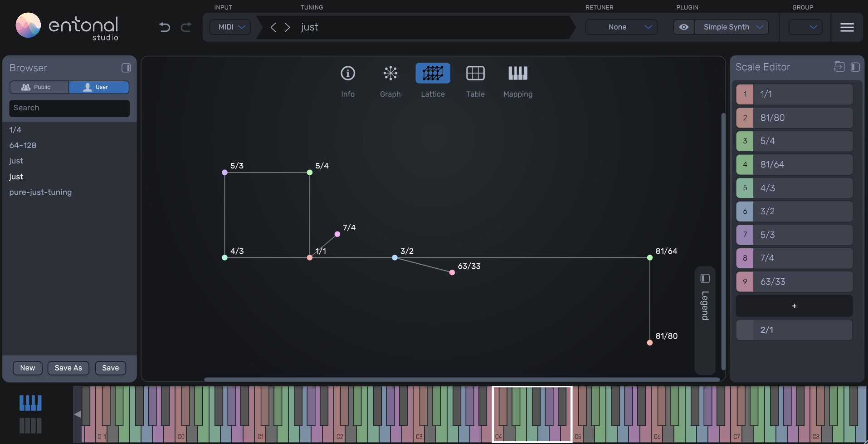This screenshot has width=868, height=444.
Task: Open the hamburger menu icon
Action: (x=847, y=27)
